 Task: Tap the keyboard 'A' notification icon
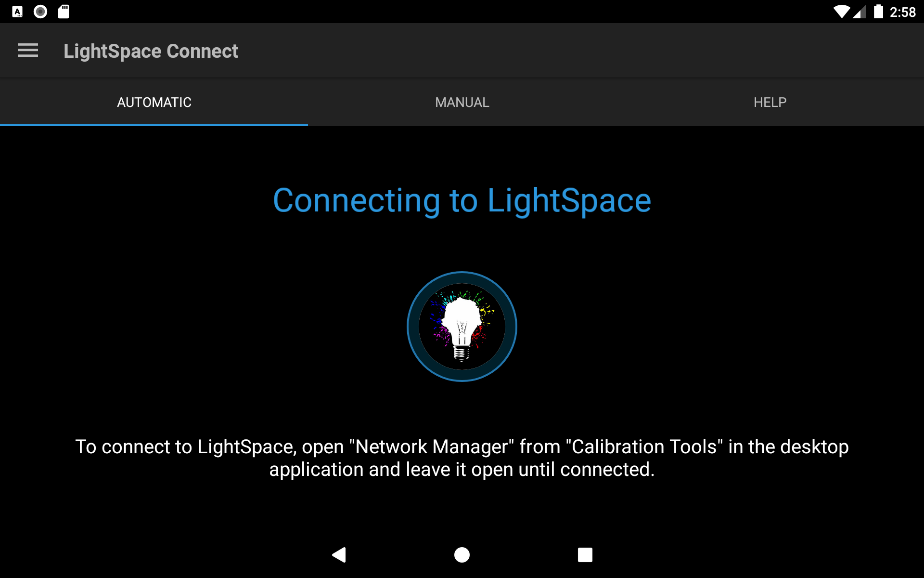pos(17,11)
